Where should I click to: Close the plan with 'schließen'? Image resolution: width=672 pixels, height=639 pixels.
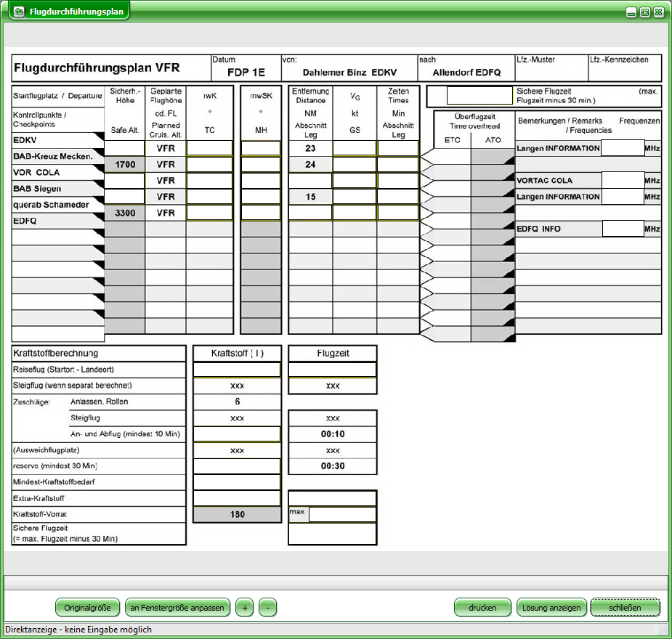(625, 607)
